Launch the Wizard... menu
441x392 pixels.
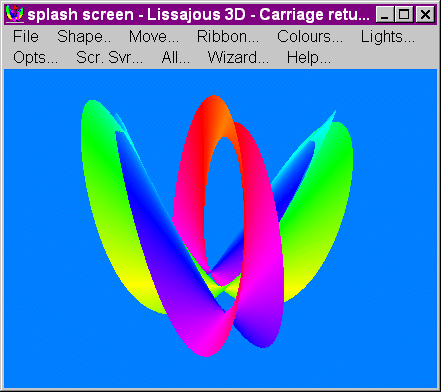(x=238, y=57)
